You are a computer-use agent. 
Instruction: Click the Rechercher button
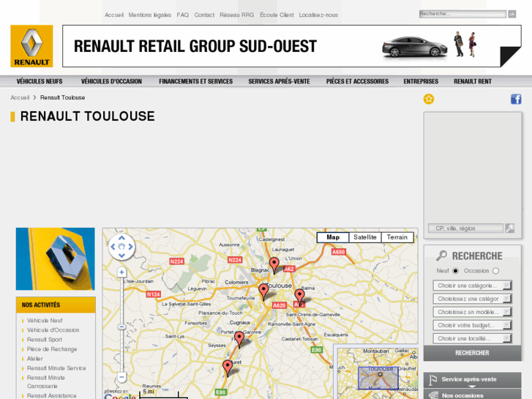pos(472,353)
